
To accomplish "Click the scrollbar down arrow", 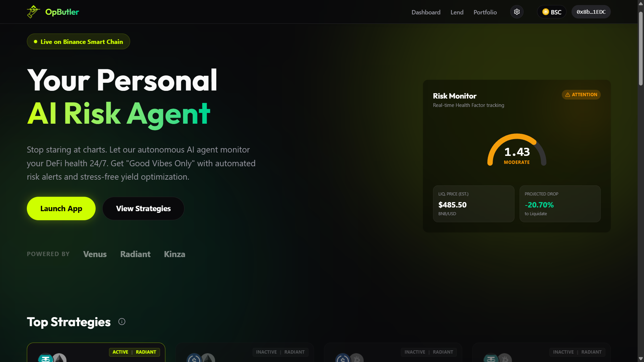I will pyautogui.click(x=641, y=359).
